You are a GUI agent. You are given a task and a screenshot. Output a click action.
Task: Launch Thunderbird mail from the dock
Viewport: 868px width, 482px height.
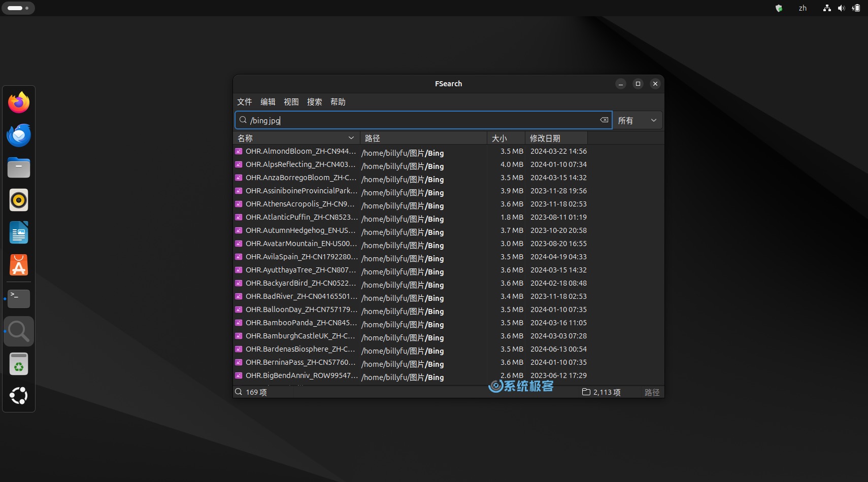click(19, 135)
